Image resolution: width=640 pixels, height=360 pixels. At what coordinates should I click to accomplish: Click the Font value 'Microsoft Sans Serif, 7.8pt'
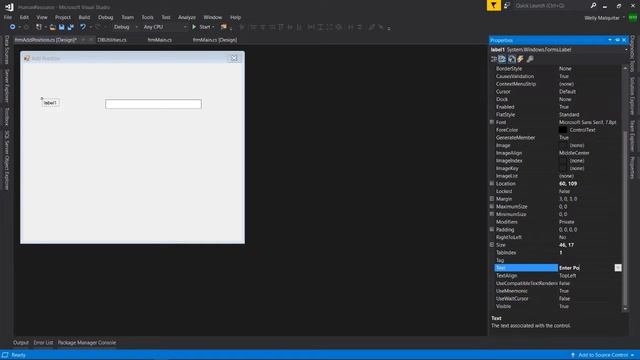(587, 122)
